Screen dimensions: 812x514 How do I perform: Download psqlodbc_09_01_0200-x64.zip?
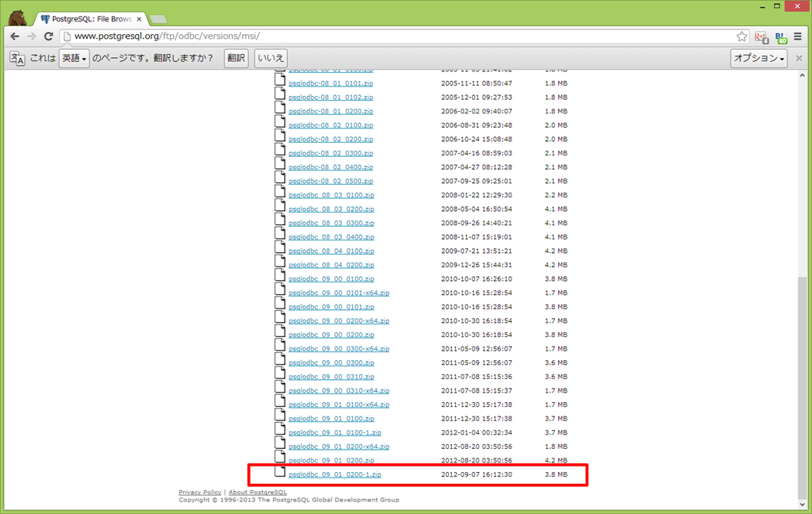339,447
